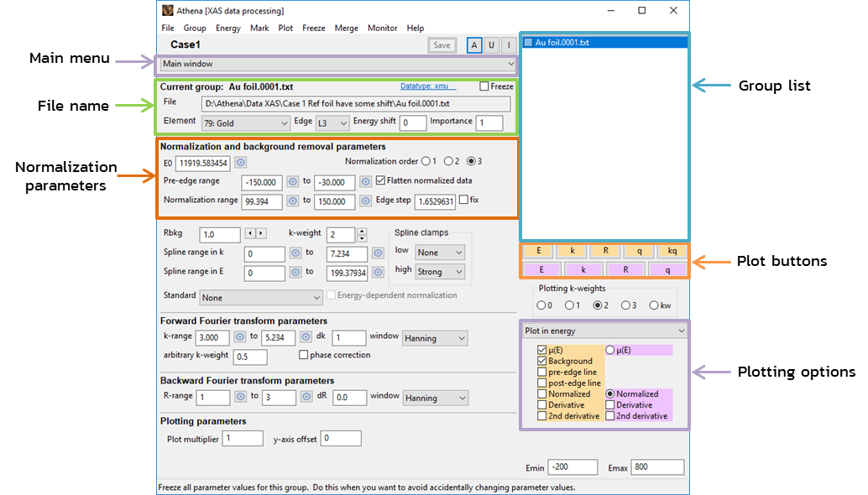Click pluck icon after spline range in E end
The image size is (868, 495).
click(x=378, y=272)
